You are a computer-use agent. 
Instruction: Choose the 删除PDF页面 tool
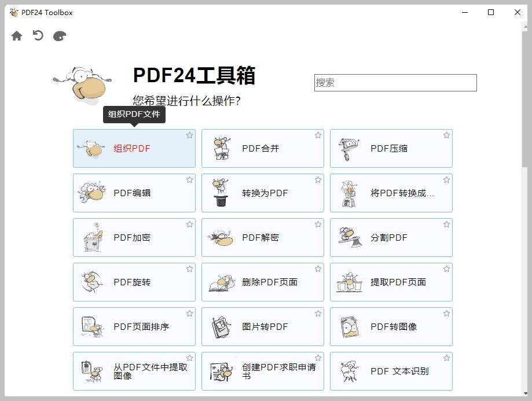click(x=263, y=282)
